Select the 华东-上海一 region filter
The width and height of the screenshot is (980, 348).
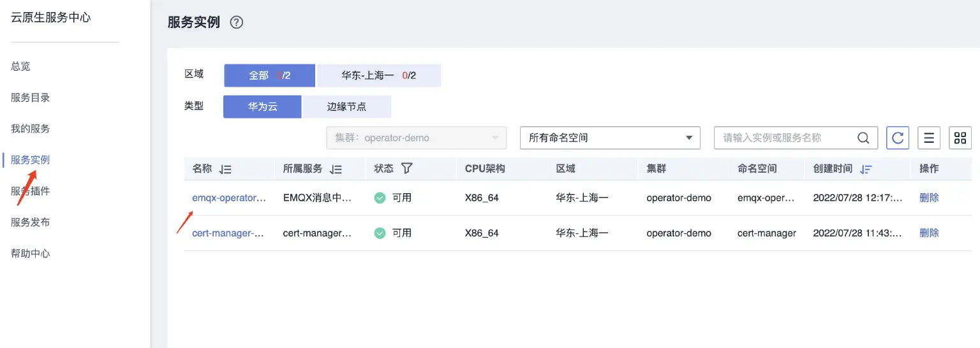[x=378, y=75]
